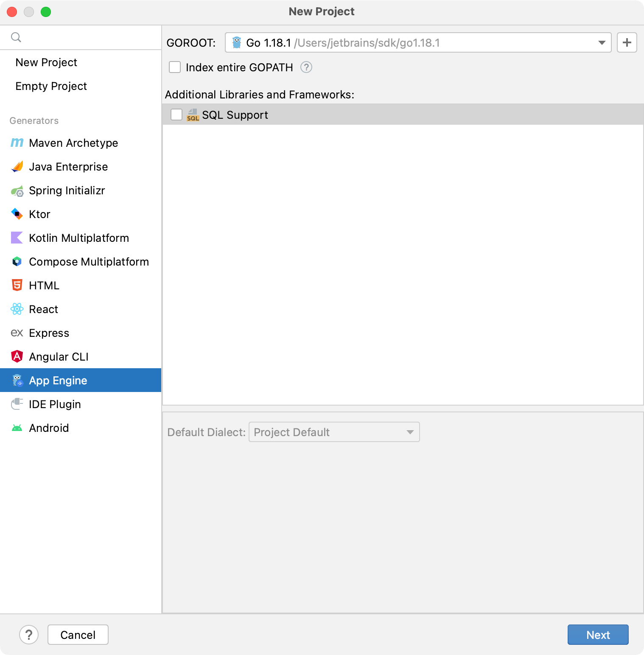Click the add SDK plus button
The width and height of the screenshot is (644, 655).
click(x=627, y=42)
